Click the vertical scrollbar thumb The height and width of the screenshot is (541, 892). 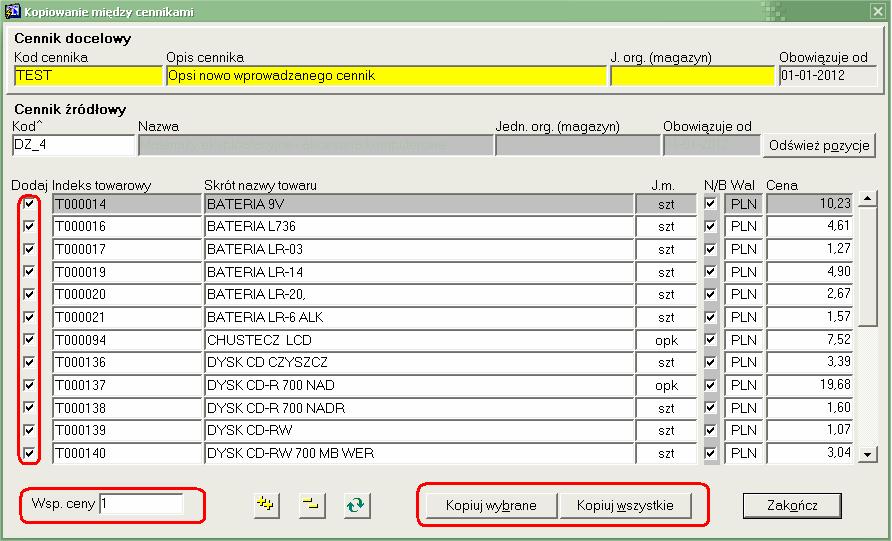pyautogui.click(x=868, y=267)
